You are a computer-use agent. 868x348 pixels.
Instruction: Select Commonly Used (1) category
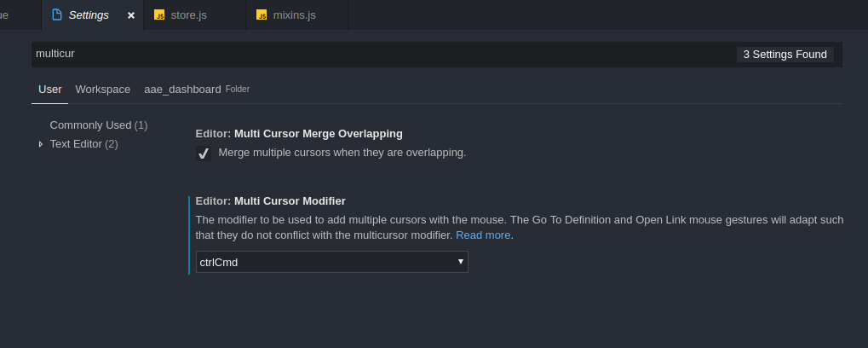(x=99, y=125)
